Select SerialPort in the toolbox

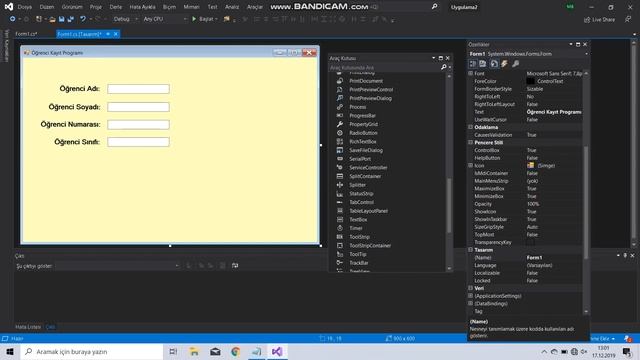pos(360,159)
